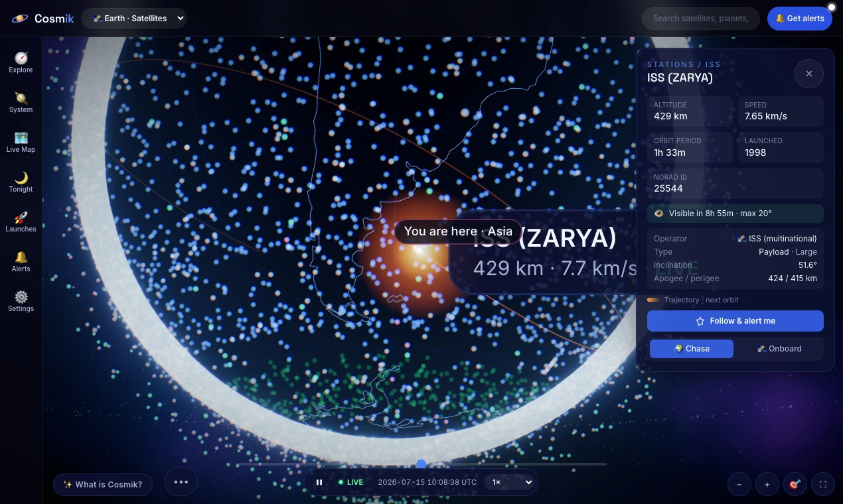Open the Earth · Satellites view dropdown

[134, 19]
